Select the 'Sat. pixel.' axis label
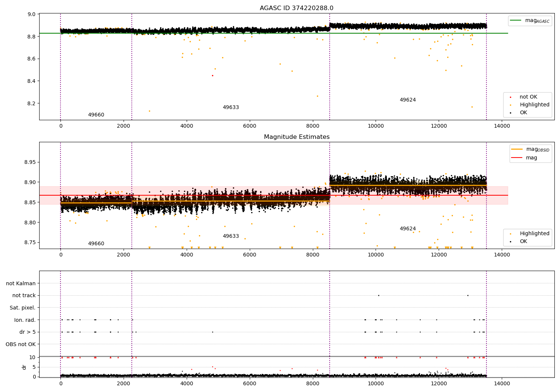 click(x=23, y=308)
